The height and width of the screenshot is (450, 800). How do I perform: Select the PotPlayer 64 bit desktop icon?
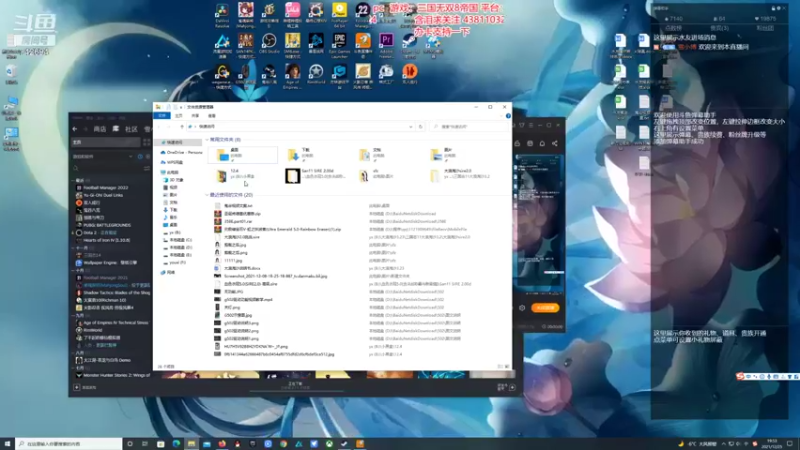point(339,15)
